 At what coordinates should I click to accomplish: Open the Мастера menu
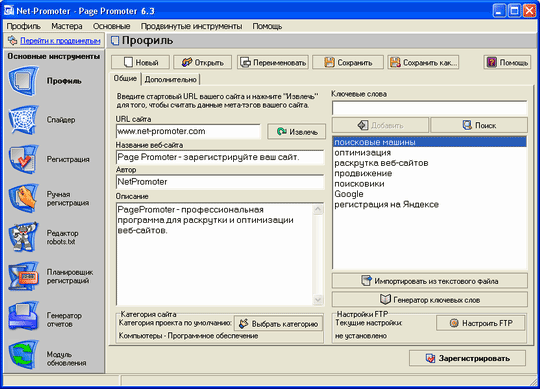coord(67,26)
